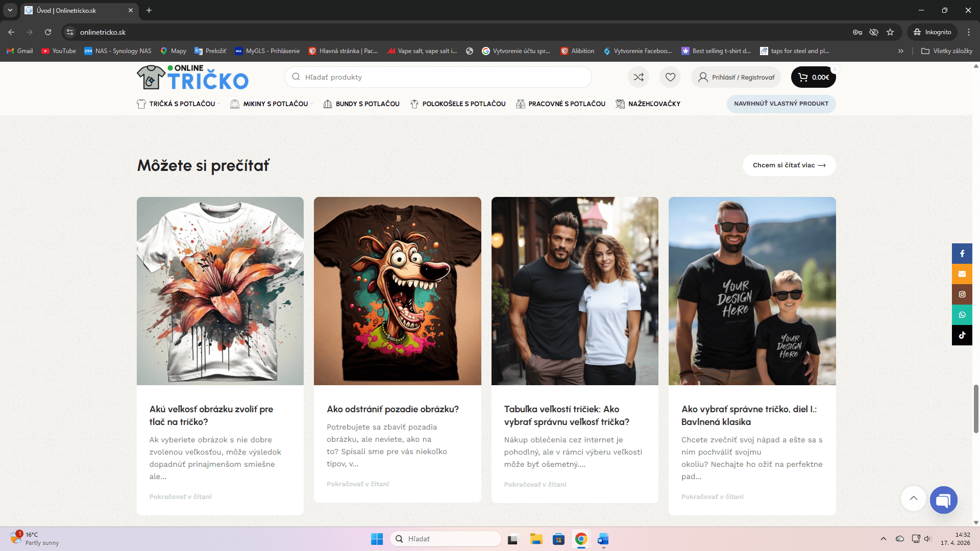Bookmark this page with the star icon

[x=890, y=32]
